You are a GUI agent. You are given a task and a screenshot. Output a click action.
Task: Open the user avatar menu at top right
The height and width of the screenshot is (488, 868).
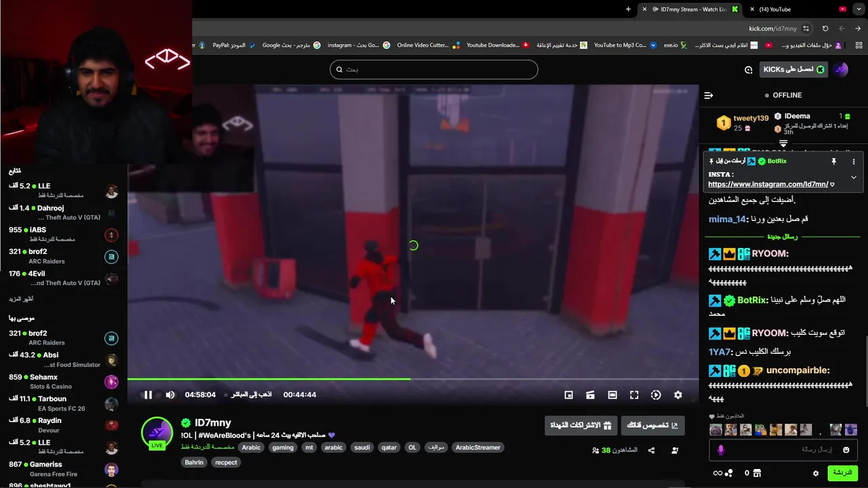pos(841,69)
